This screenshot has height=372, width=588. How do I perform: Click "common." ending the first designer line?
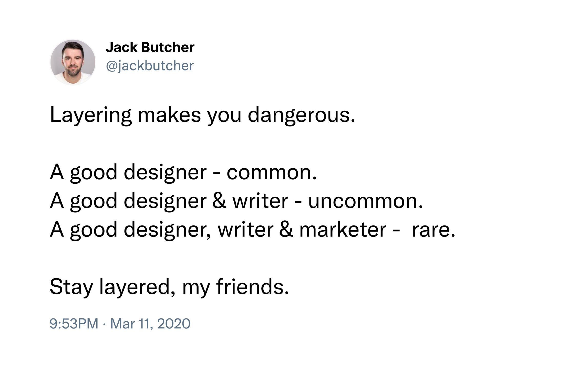(272, 172)
